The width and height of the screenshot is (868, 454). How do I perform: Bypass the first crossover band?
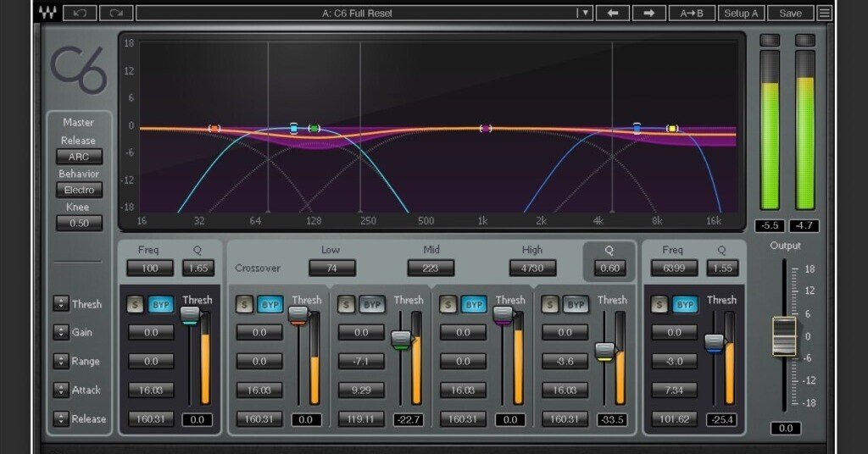point(270,304)
